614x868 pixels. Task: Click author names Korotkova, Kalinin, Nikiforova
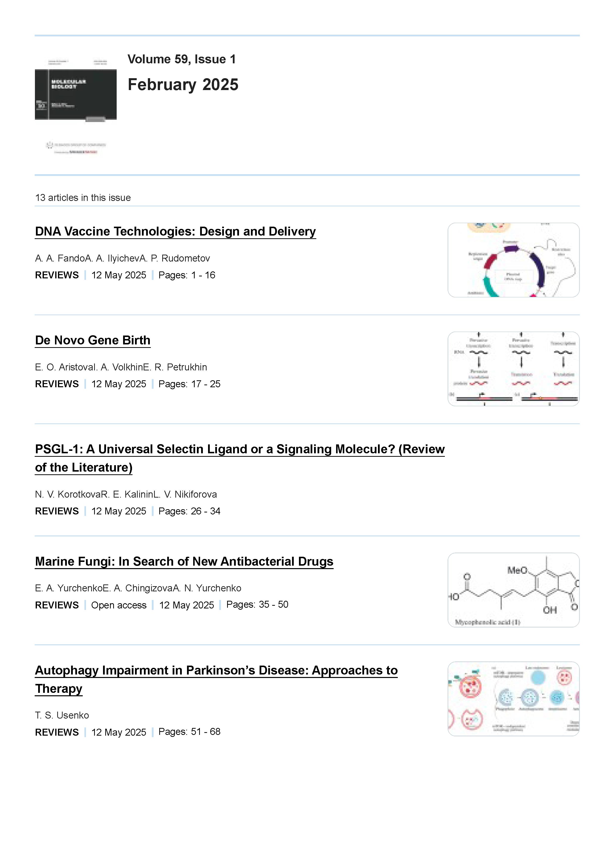(126, 494)
